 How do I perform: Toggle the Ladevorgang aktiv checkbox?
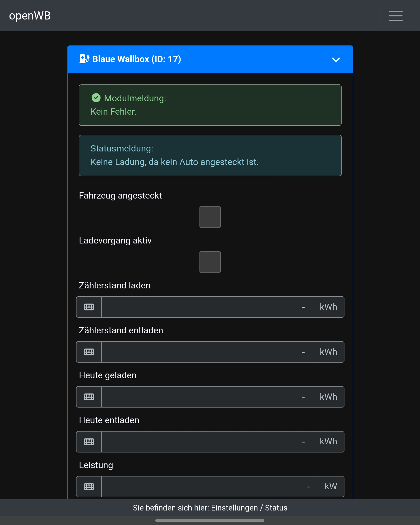[210, 262]
